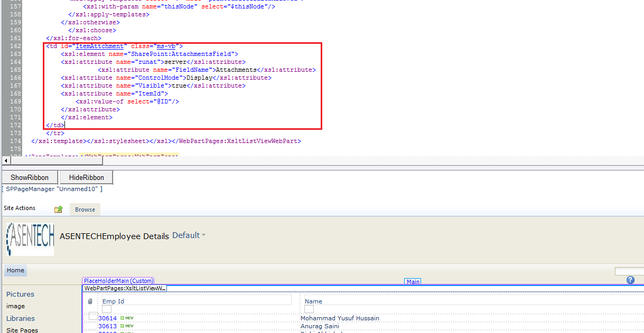Switch to the Browse tab

pos(85,209)
